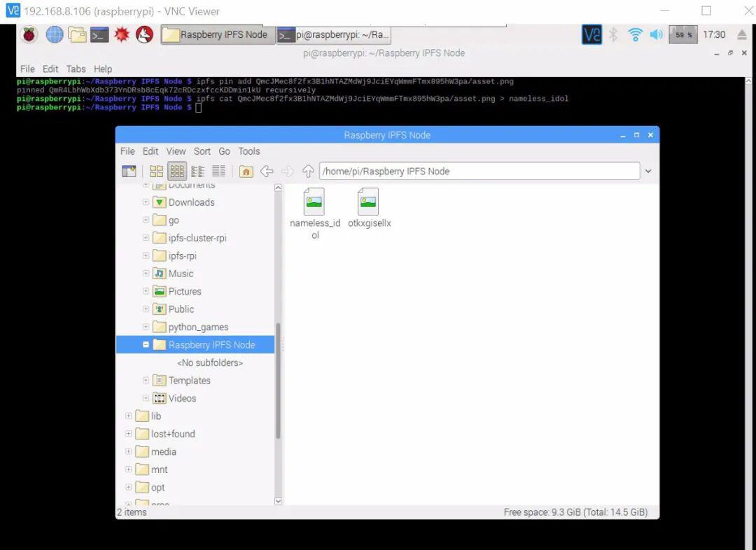Screen dimensions: 756x550
Task: Switch to pi@raspberrypi terminal taskbar button
Action: click(x=334, y=35)
